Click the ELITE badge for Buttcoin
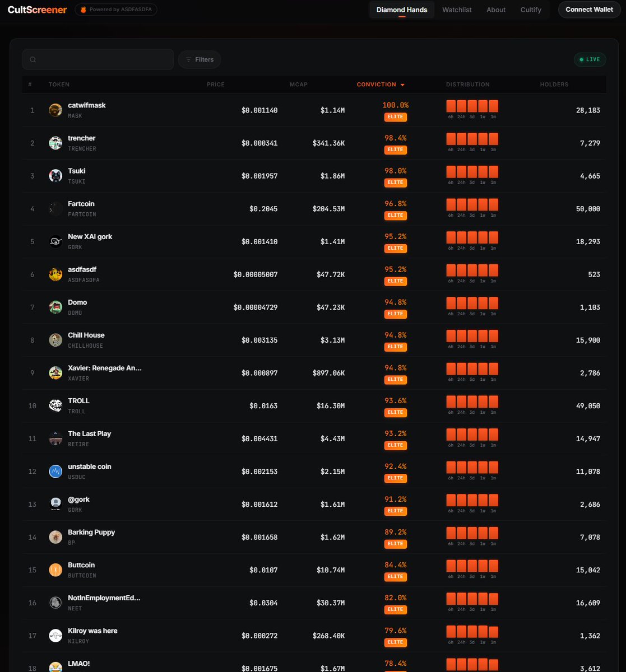 [x=396, y=576]
